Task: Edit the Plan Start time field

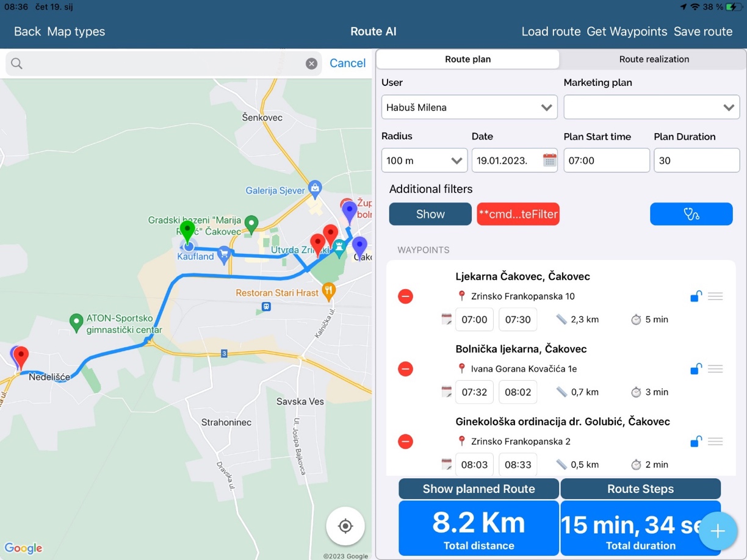Action: coord(606,160)
